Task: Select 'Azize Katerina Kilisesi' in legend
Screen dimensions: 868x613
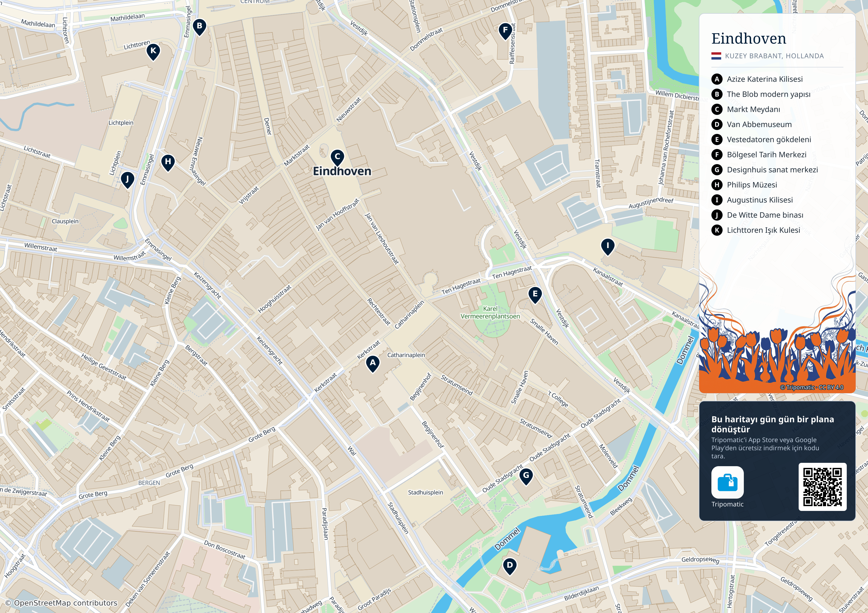Action: point(765,79)
